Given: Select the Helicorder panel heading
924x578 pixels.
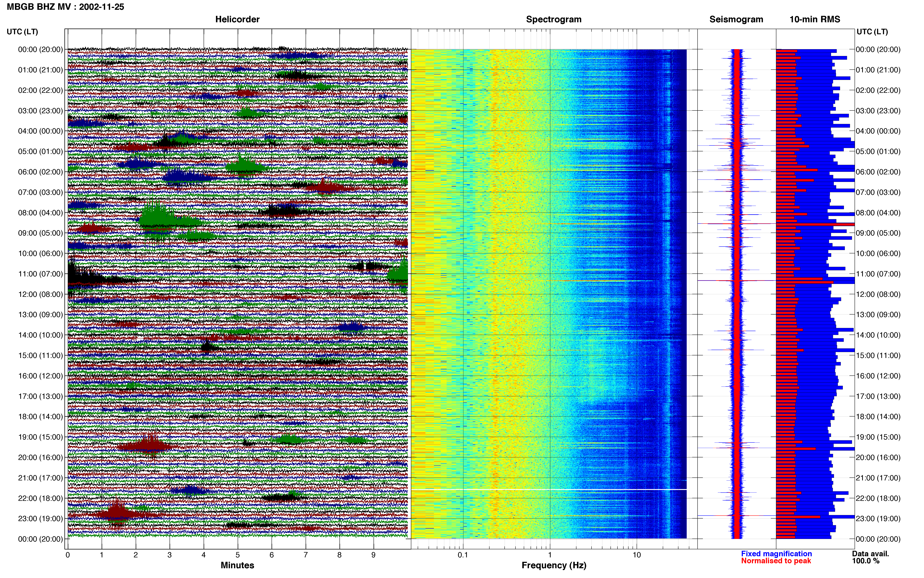Looking at the screenshot, I should 237,20.
